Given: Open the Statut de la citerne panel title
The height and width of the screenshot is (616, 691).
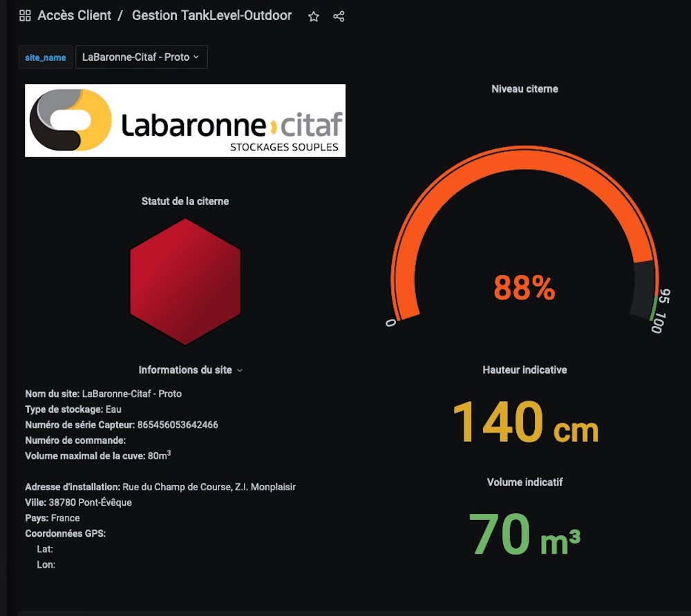Looking at the screenshot, I should click(x=185, y=201).
